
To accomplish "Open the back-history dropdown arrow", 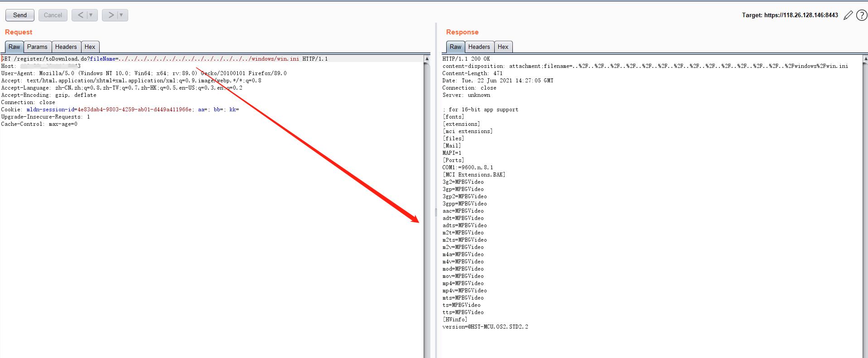I will (x=91, y=15).
